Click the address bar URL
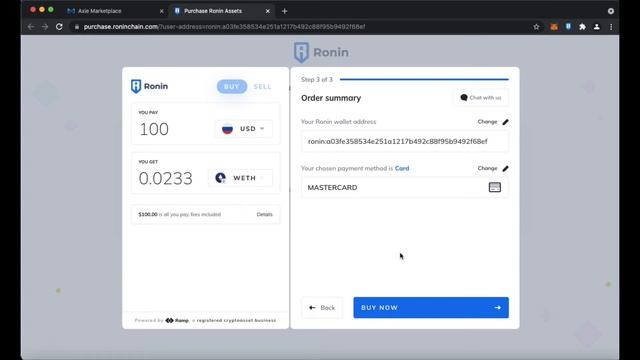640x360 pixels. [x=224, y=27]
